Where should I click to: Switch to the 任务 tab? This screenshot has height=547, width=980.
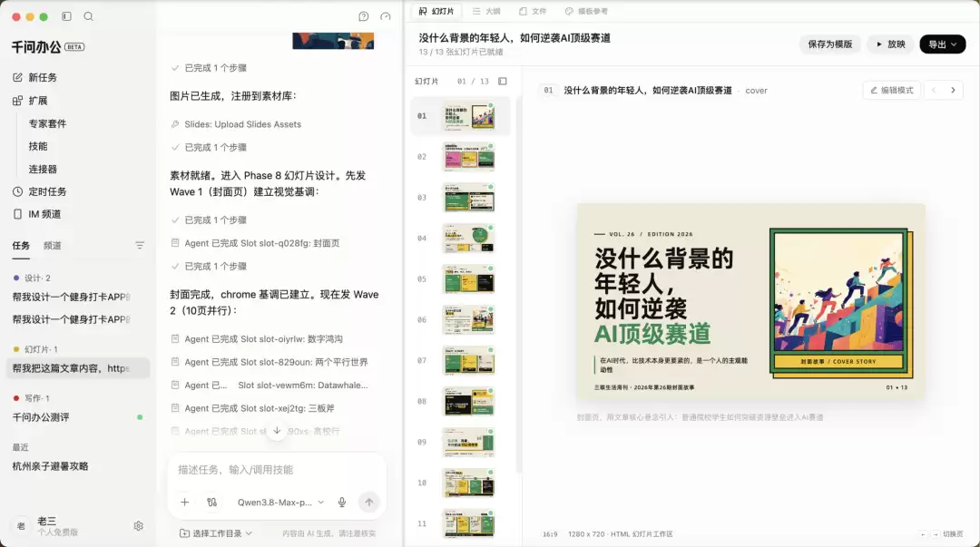pyautogui.click(x=21, y=246)
